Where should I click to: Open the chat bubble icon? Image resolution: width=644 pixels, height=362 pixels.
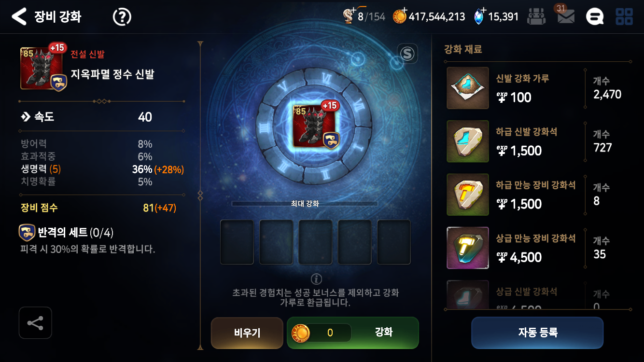tap(595, 17)
